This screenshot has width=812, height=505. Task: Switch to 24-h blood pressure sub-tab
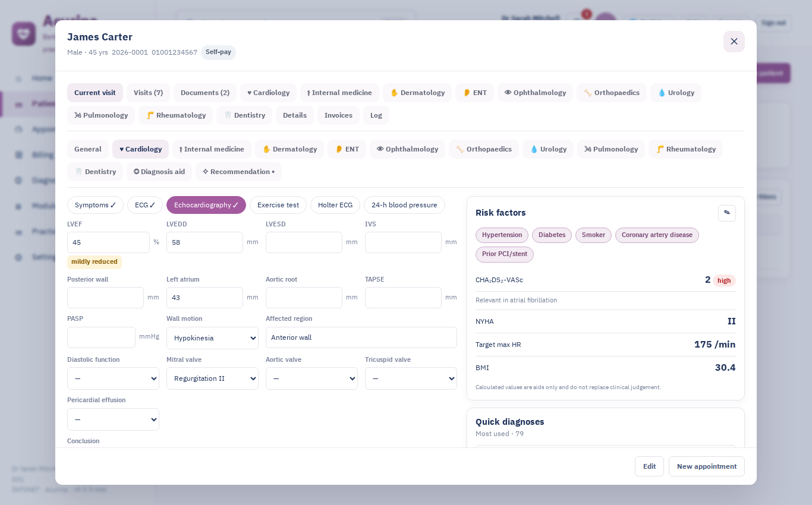(404, 205)
